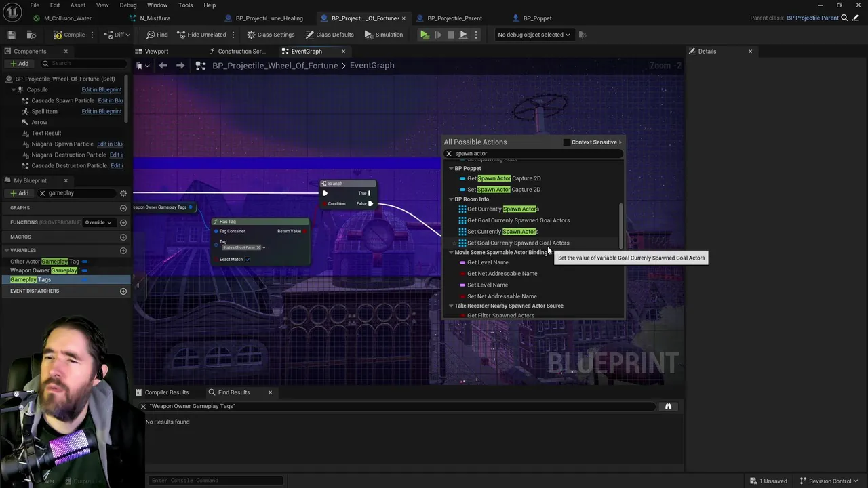Click the green Play button
This screenshot has height=488, width=868.
(x=425, y=35)
